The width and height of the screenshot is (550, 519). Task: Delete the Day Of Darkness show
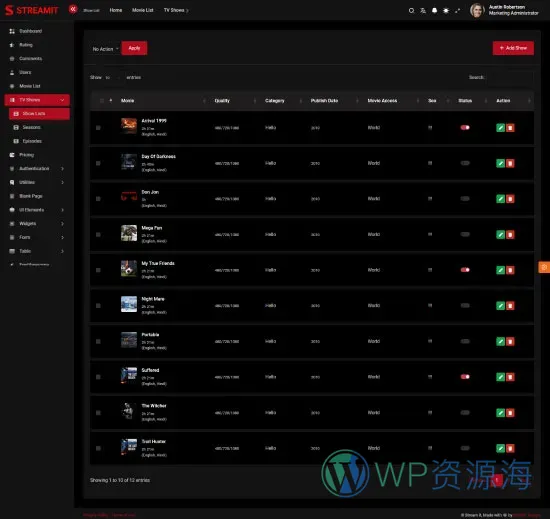pos(510,163)
